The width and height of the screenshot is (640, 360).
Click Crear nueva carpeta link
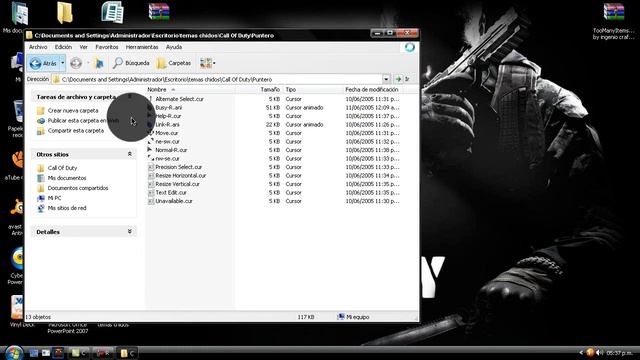[x=73, y=111]
